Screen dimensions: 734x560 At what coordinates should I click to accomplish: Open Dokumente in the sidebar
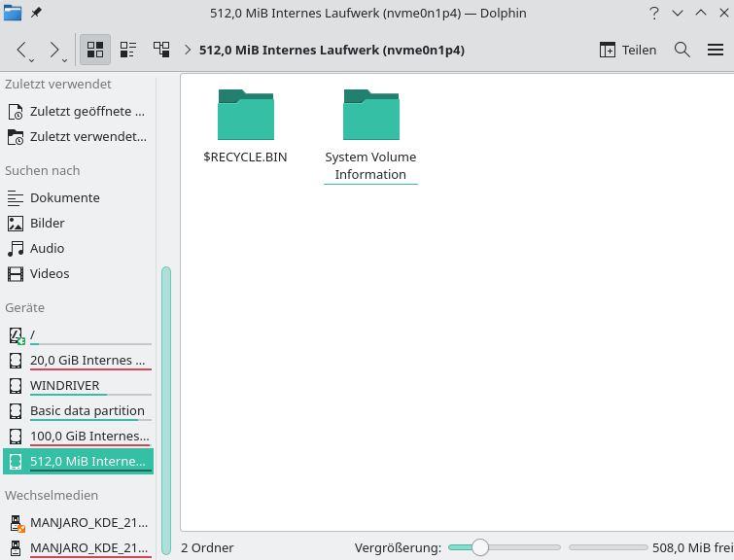[64, 197]
